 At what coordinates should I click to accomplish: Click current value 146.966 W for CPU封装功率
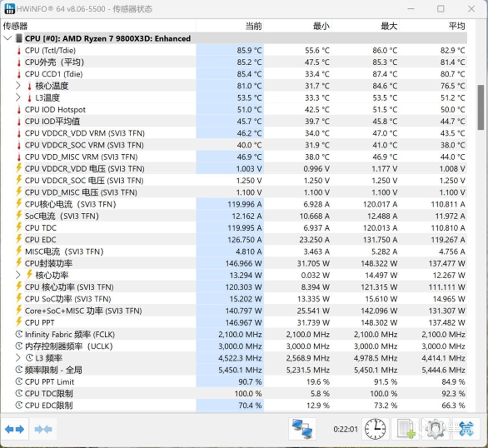(244, 263)
